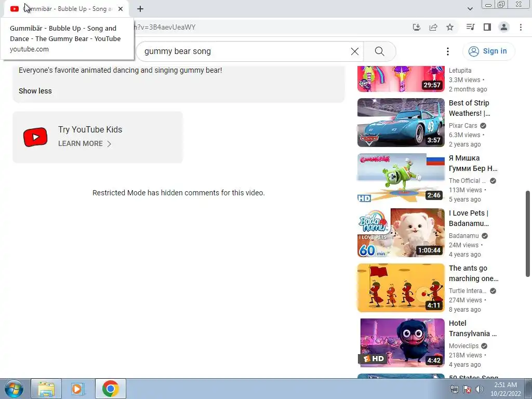
Task: Open the volume speaker tray icon
Action: [x=480, y=389]
